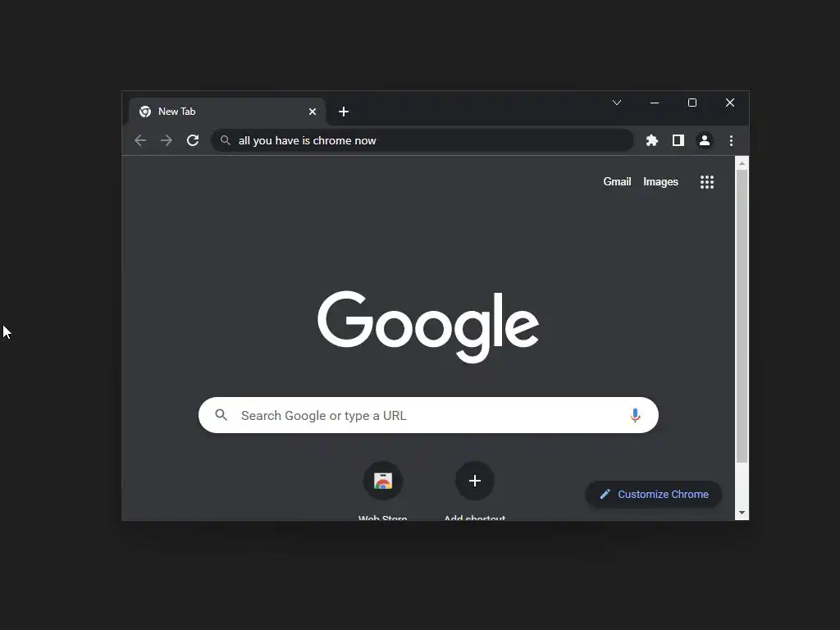This screenshot has height=630, width=840.
Task: Click the page's vertical scrollbar thumb
Action: click(x=742, y=316)
